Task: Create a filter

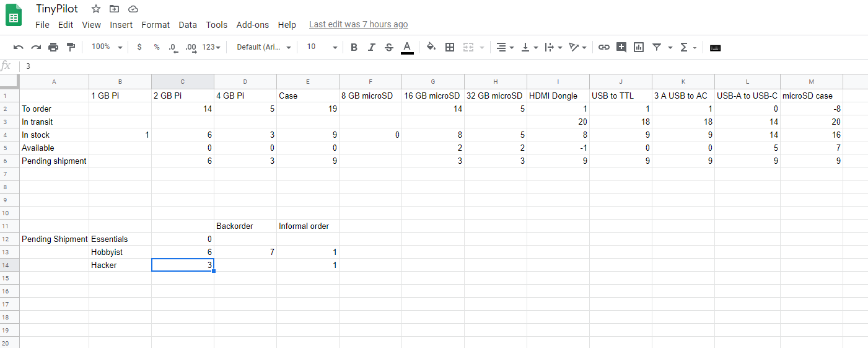Action: [x=657, y=47]
